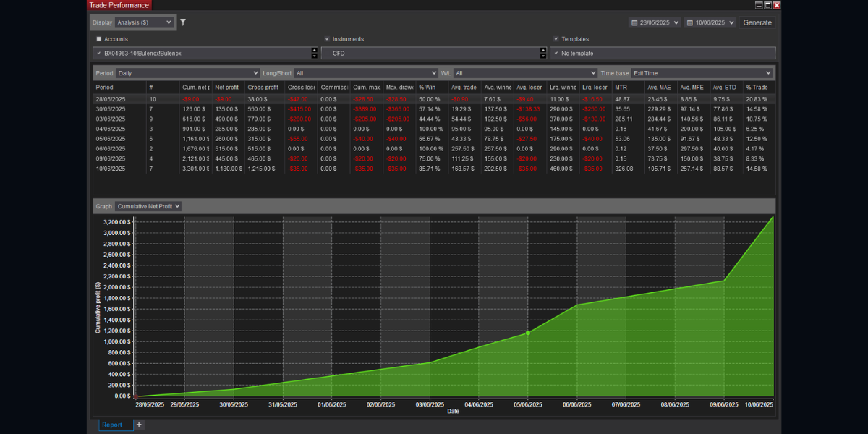This screenshot has height=434, width=868.
Task: Switch to the Report tab
Action: [x=112, y=425]
